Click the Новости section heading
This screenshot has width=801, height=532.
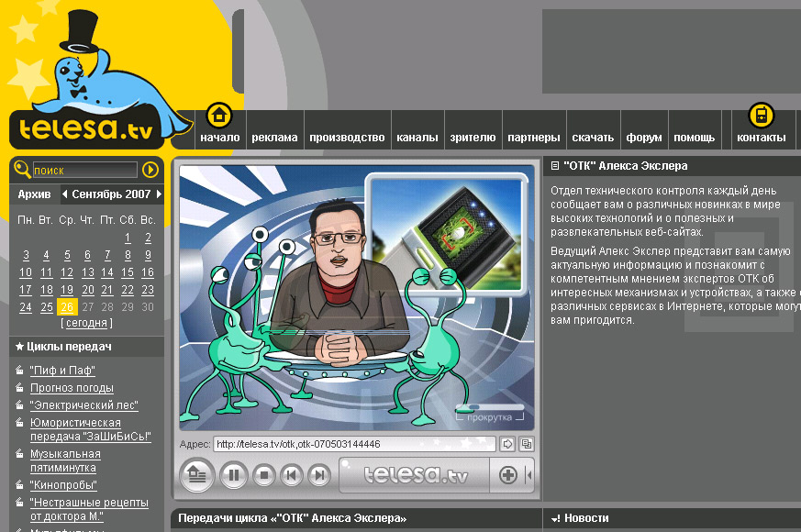[x=586, y=518]
